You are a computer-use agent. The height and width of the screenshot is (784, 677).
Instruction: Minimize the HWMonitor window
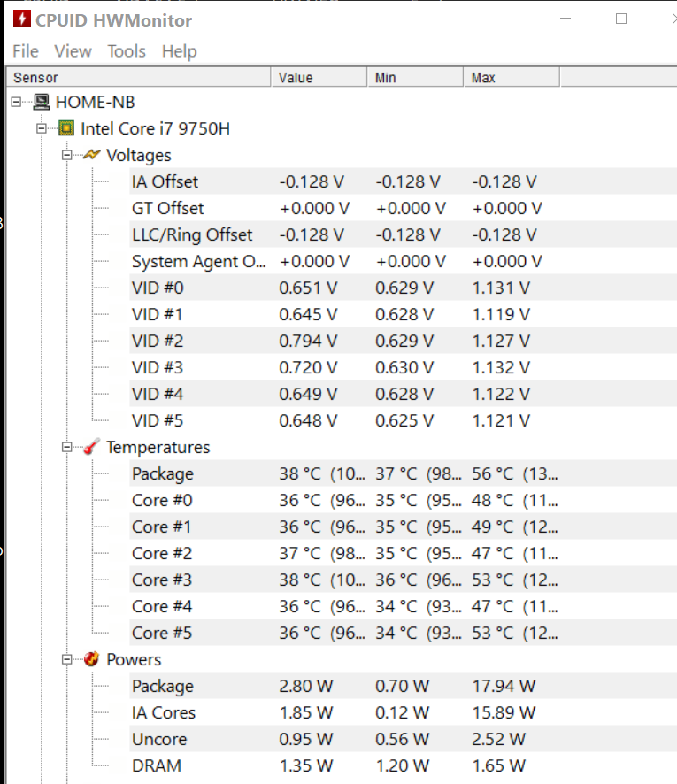(x=565, y=19)
